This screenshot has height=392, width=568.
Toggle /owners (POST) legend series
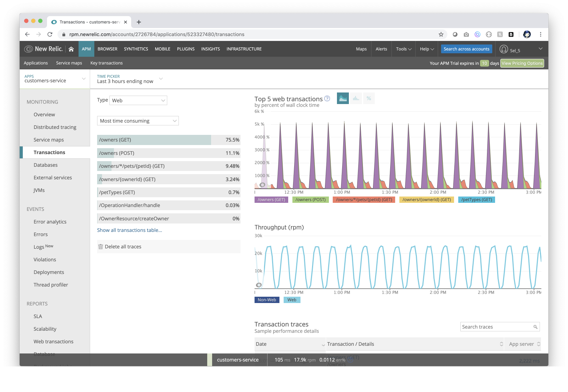310,200
